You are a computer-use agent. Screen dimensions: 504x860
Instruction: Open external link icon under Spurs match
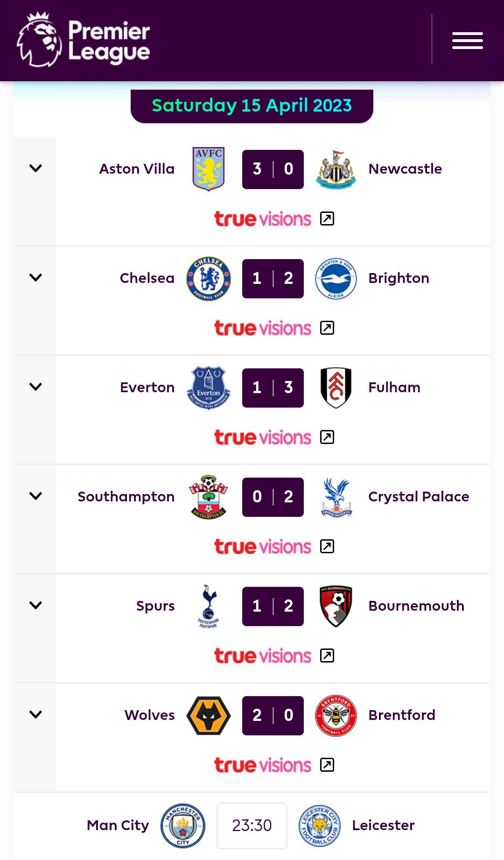click(327, 656)
